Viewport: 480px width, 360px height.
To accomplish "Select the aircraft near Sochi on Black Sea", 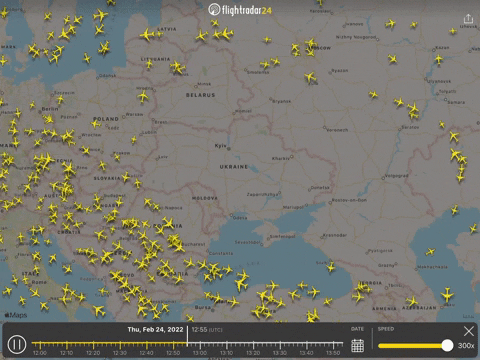I will (x=331, y=267).
